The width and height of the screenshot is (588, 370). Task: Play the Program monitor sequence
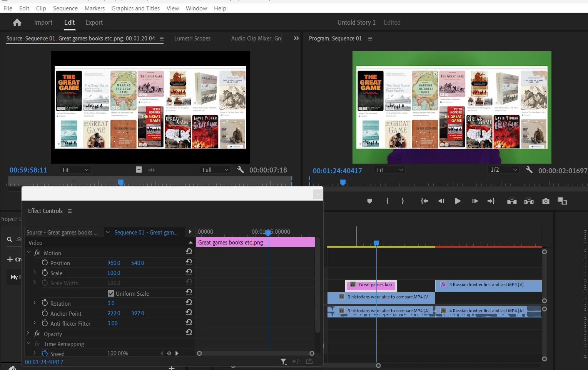click(458, 201)
